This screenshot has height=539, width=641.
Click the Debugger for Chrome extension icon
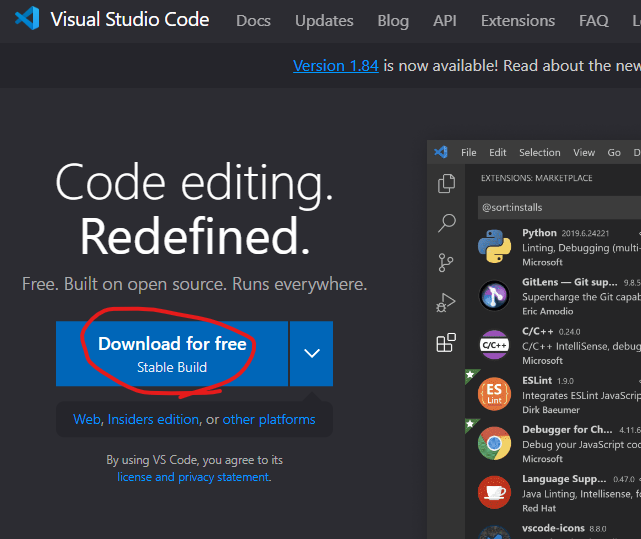(494, 443)
